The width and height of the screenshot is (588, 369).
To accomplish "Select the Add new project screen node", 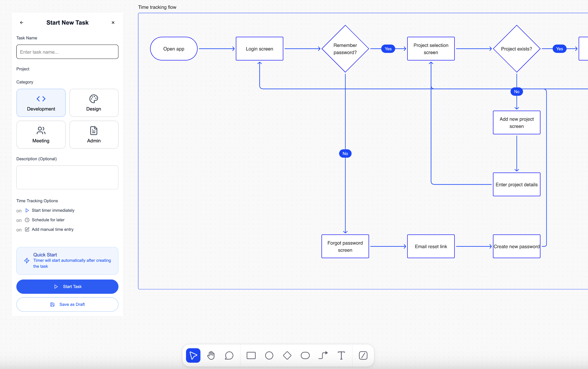I will (x=517, y=122).
